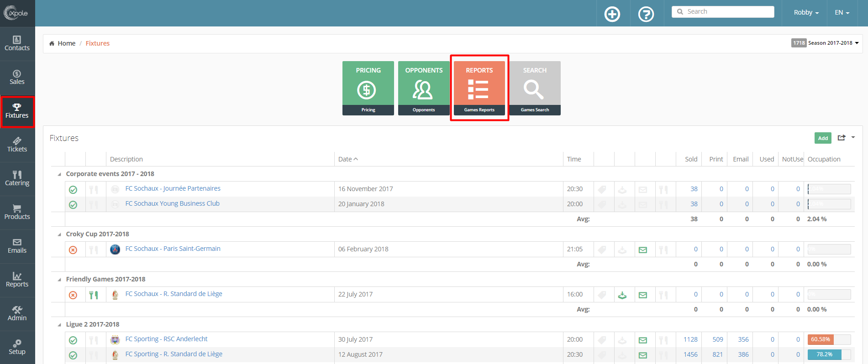Click into the Search field
Image resolution: width=868 pixels, height=364 pixels.
click(723, 12)
